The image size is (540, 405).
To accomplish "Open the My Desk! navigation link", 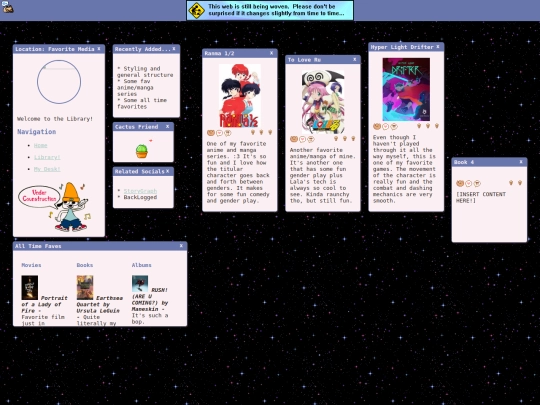I will point(47,169).
